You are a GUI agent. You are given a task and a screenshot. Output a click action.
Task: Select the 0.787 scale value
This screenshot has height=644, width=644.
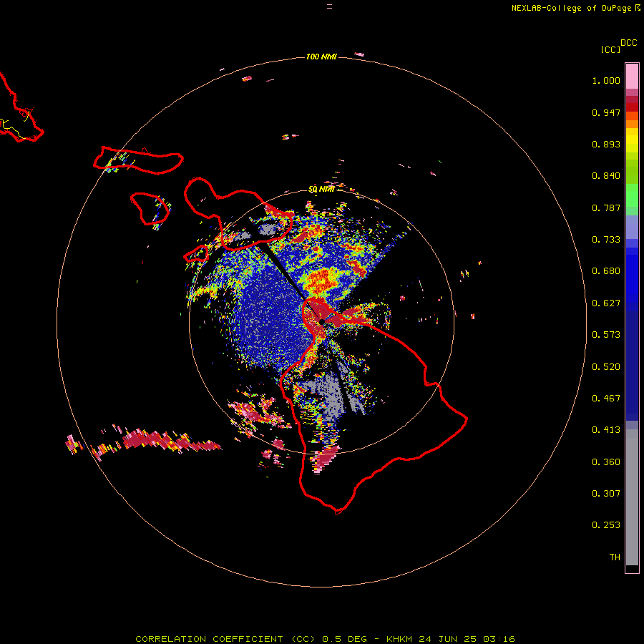tap(606, 208)
